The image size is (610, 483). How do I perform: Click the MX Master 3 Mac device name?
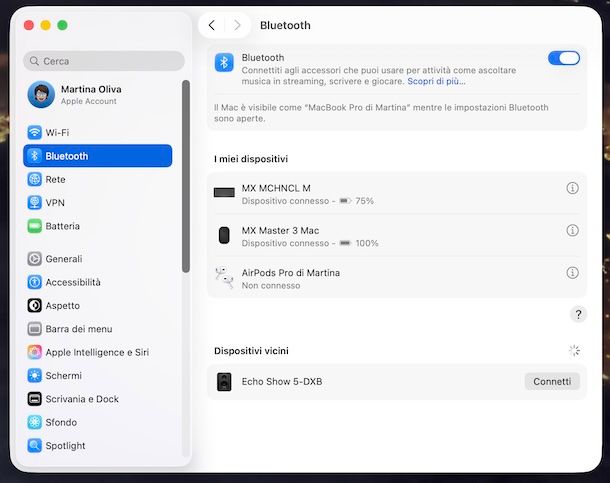click(x=280, y=231)
